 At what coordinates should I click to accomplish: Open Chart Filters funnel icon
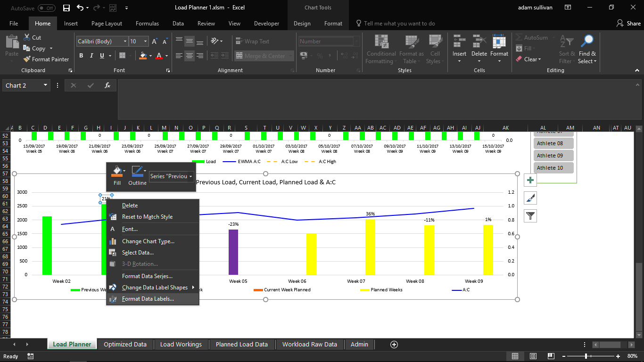530,216
